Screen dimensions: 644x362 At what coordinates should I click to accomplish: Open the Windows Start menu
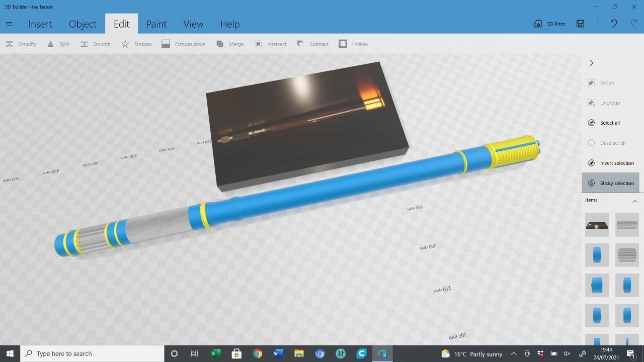[x=10, y=353]
